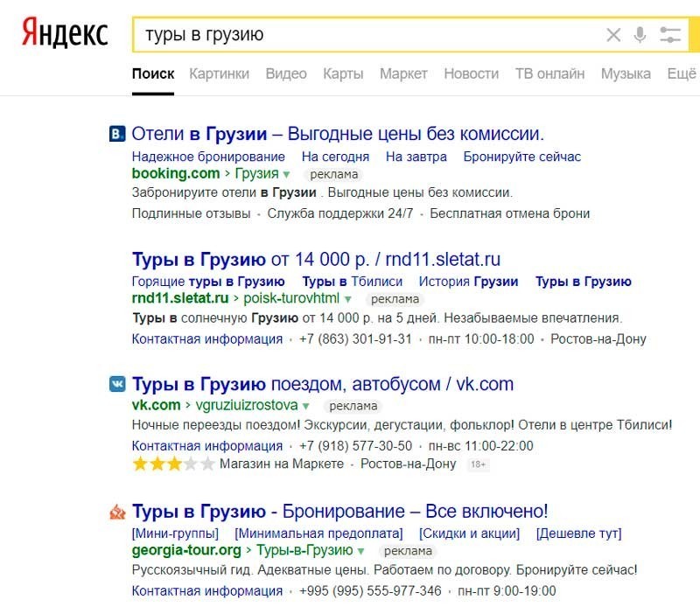Open Отели в Грузии result title

[338, 134]
